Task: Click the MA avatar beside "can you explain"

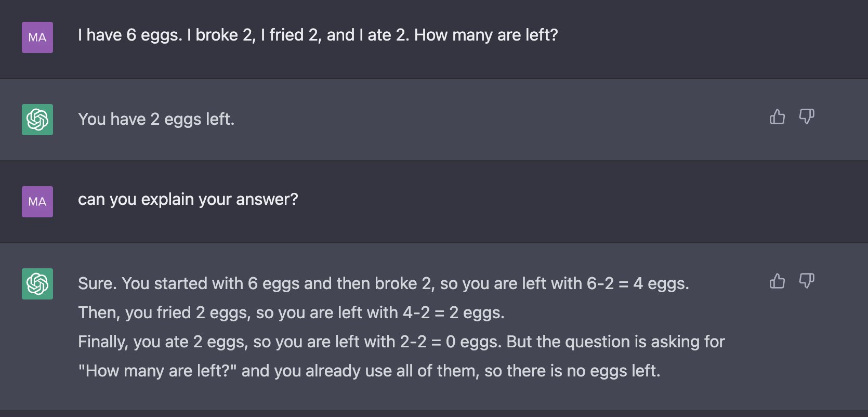Action: point(37,202)
